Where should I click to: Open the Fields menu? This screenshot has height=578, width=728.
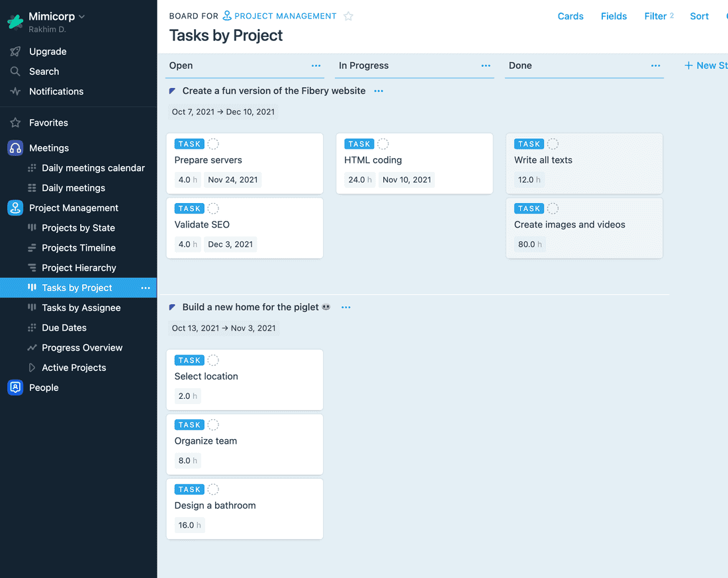click(x=614, y=16)
